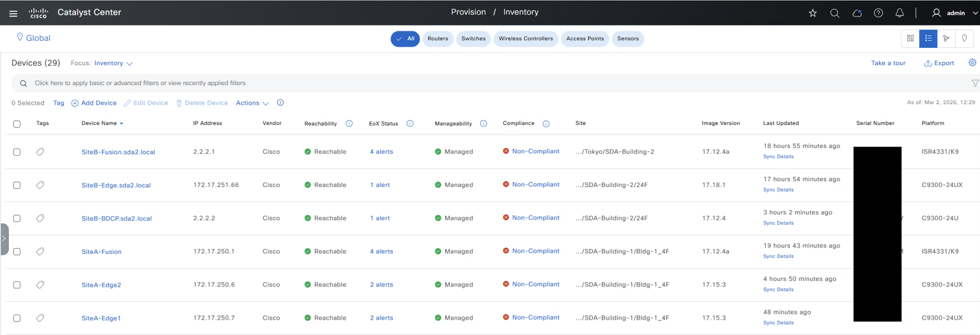The image size is (980, 335).
Task: Filter by Switches tab
Action: coord(473,39)
